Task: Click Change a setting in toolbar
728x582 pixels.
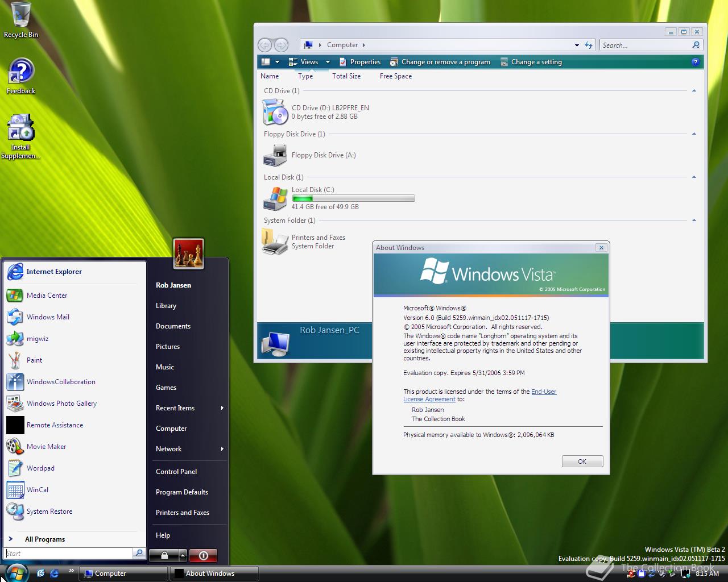Action: click(x=531, y=62)
